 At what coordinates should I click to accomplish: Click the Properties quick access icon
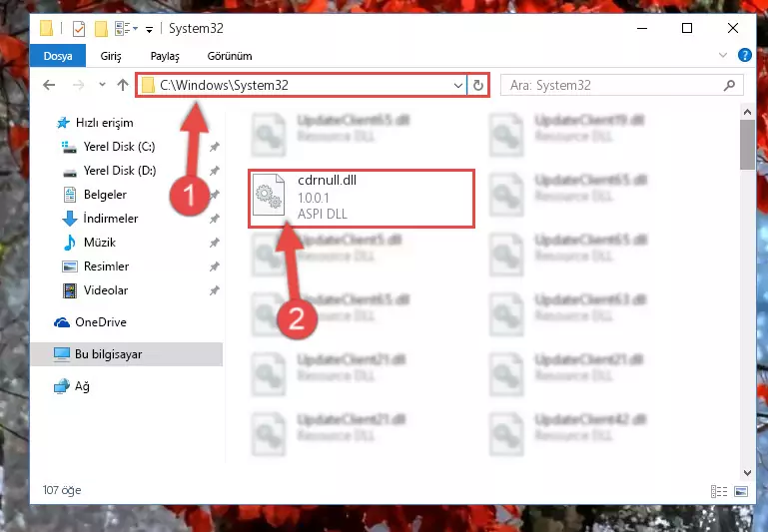pos(78,29)
